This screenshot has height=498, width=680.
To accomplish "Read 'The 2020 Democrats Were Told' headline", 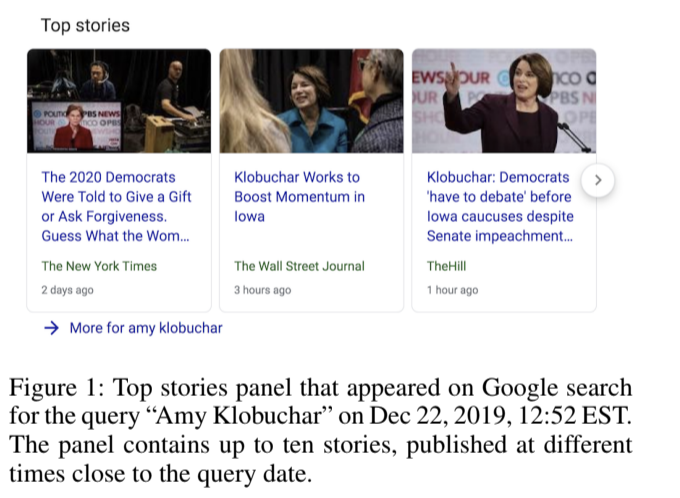I will pos(116,206).
